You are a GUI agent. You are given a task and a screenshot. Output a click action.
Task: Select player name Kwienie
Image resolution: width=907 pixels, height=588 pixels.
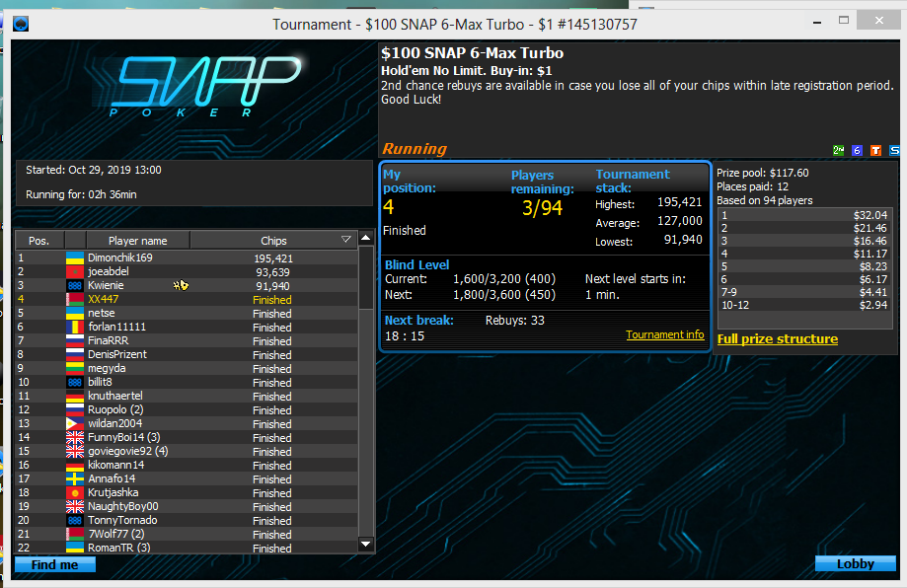click(x=106, y=286)
